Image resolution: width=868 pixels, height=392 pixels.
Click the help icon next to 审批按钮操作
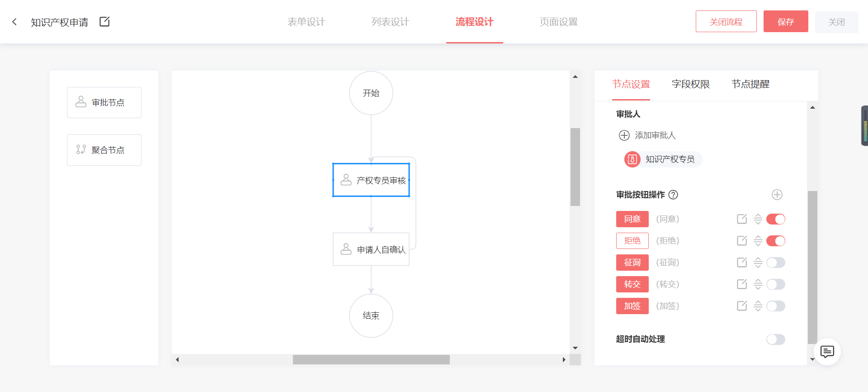click(x=673, y=195)
